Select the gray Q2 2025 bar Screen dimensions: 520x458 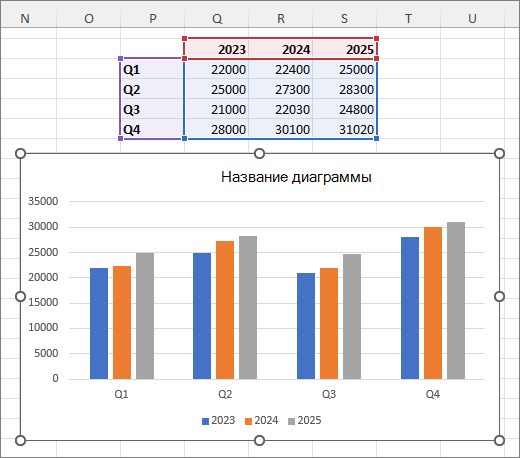coord(248,307)
